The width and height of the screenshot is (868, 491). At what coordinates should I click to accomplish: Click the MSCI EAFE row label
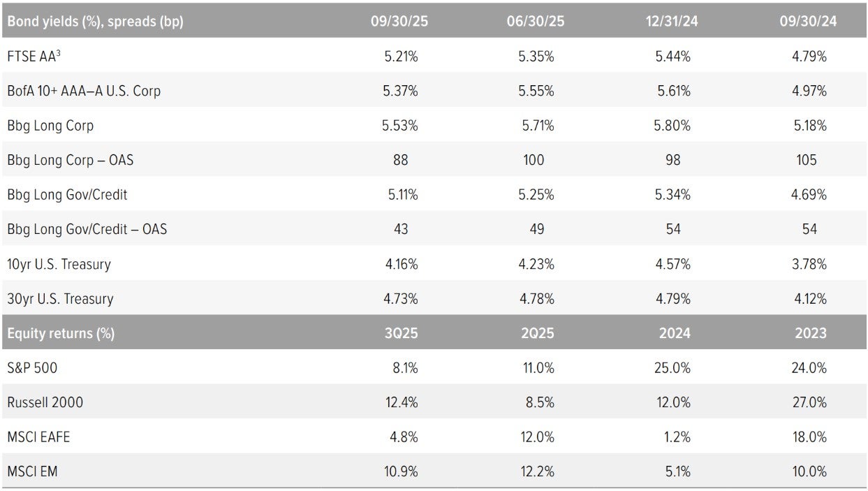(x=38, y=437)
